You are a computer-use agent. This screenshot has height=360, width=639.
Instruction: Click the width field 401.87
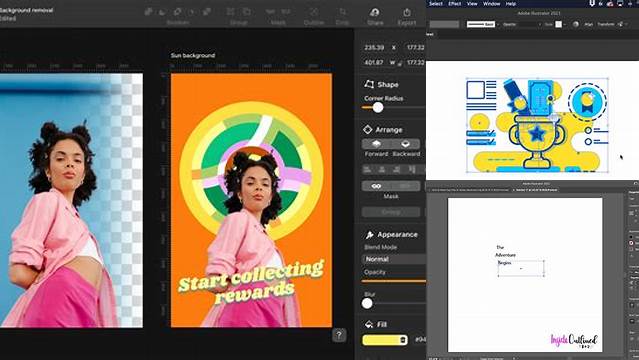(x=374, y=63)
